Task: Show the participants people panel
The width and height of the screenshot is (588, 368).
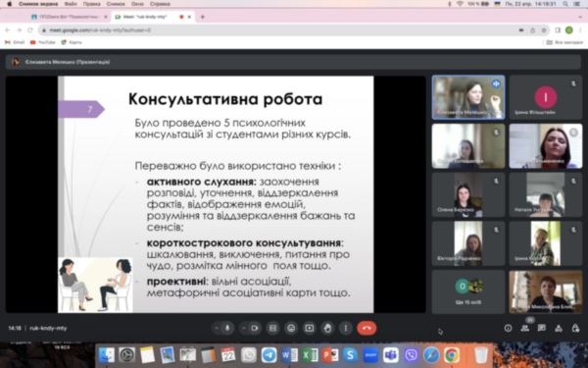Action: tap(525, 328)
